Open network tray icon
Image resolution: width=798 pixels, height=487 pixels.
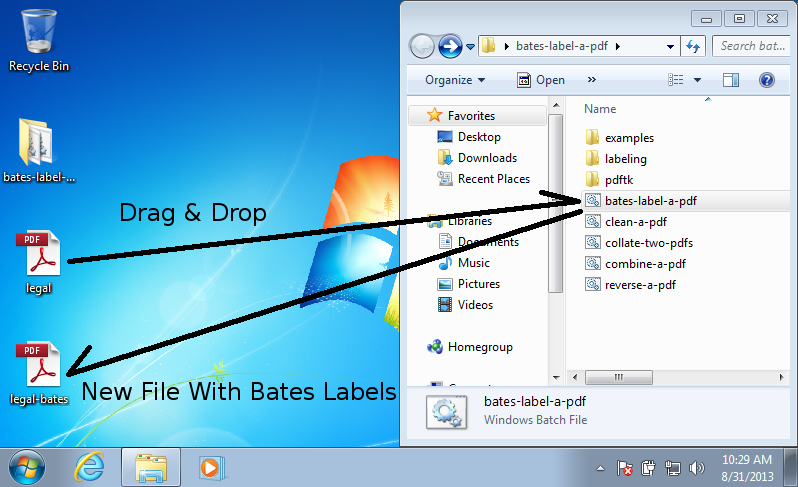click(x=673, y=468)
